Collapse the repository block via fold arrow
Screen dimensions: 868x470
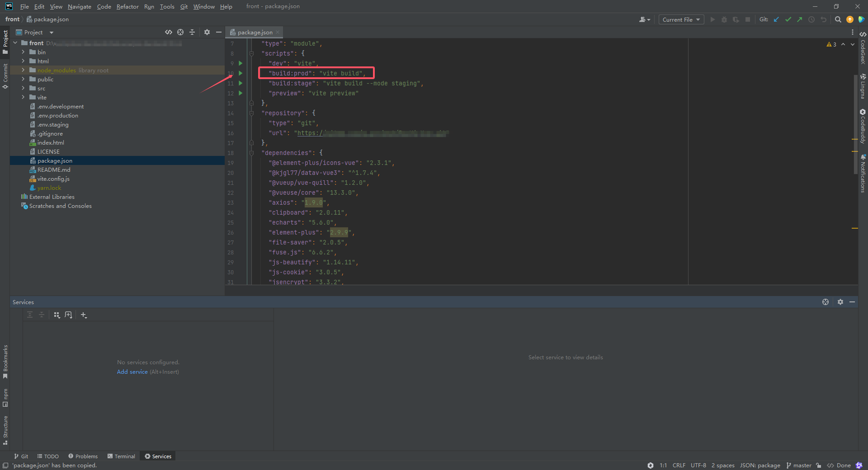252,113
